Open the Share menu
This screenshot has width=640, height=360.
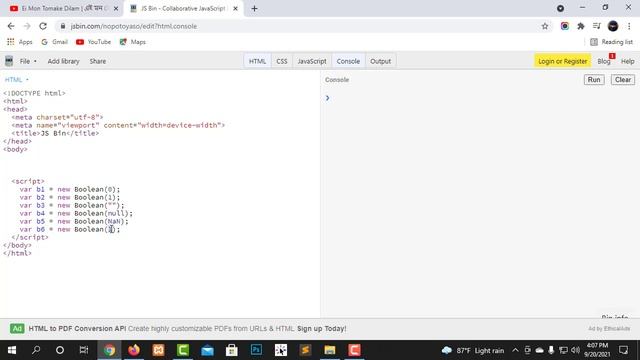pos(98,61)
